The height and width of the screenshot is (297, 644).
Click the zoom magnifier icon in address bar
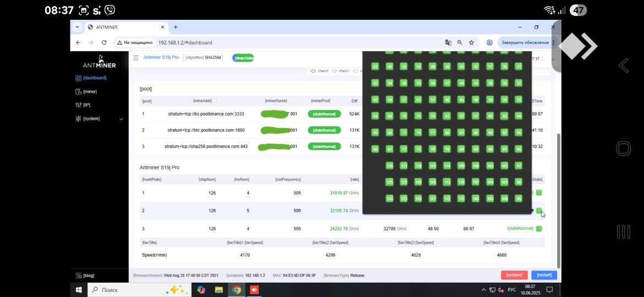[x=460, y=42]
